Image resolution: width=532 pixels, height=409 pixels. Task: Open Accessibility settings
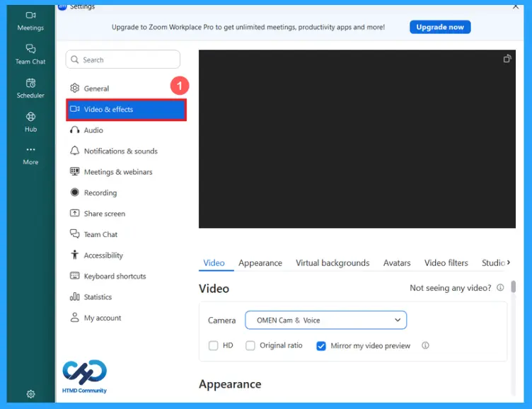point(126,255)
